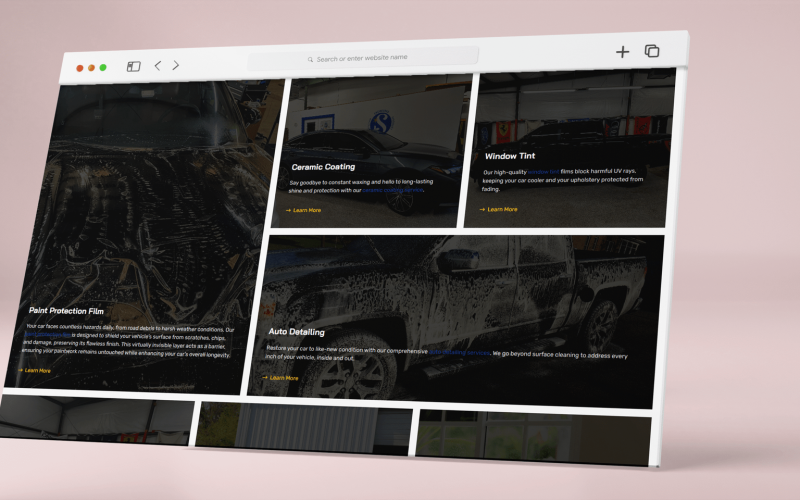
Task: Open Learn More under Auto Detailing
Action: point(284,378)
